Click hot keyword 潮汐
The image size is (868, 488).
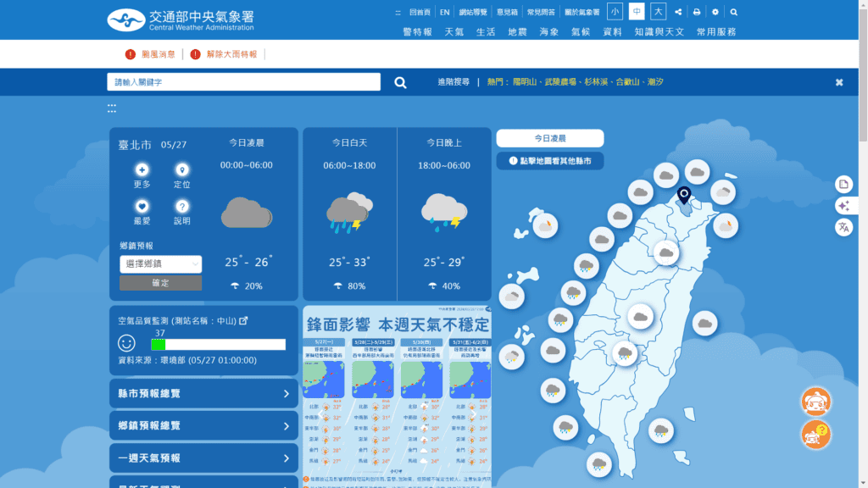point(655,82)
